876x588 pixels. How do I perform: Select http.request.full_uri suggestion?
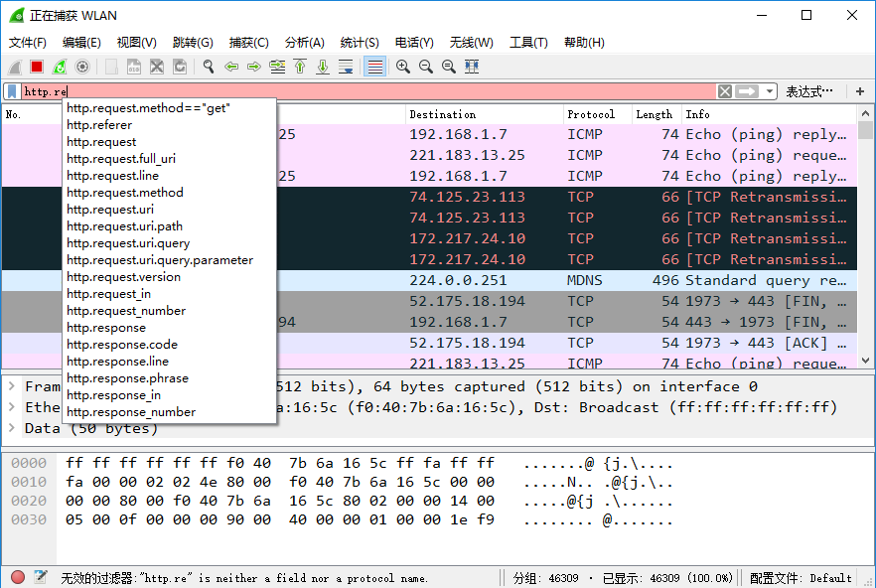169,159
